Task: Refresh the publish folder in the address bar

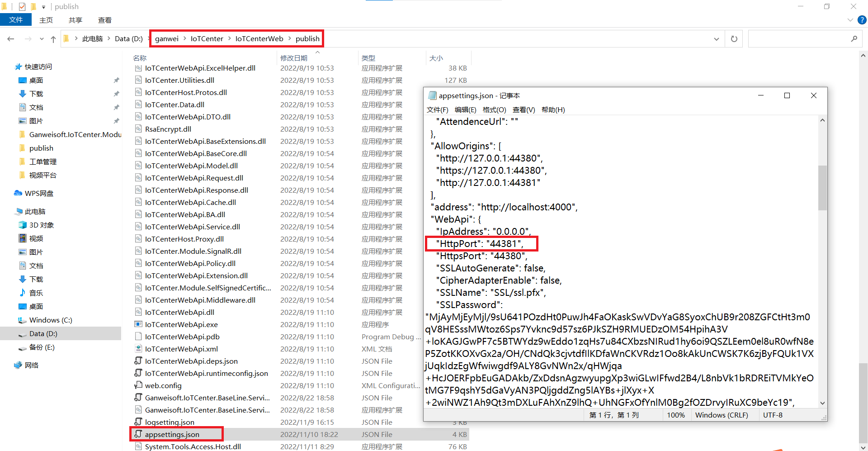Action: coord(734,39)
